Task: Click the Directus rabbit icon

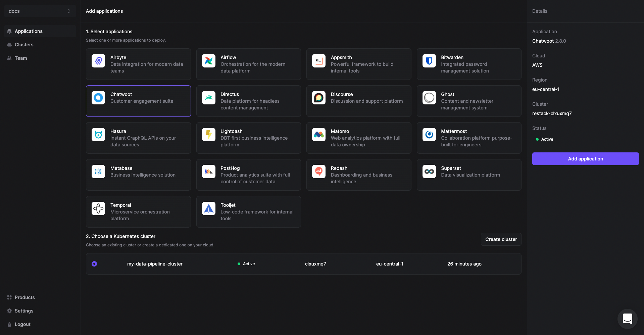Action: [209, 98]
